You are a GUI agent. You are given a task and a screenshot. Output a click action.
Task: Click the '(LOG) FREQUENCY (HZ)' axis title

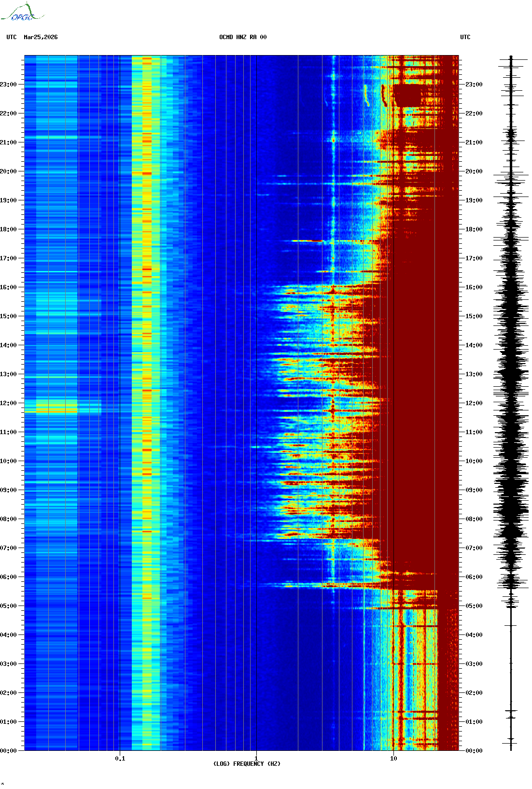click(x=247, y=764)
